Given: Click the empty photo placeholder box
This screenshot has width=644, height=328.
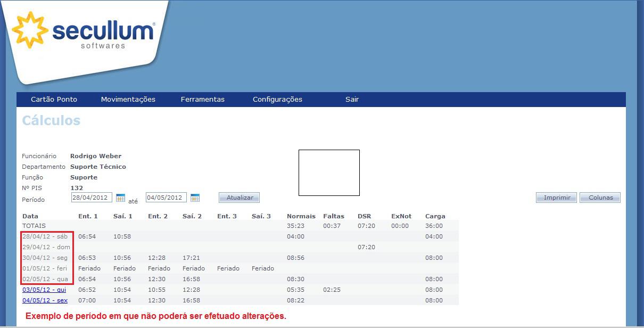Looking at the screenshot, I should click(x=329, y=172).
